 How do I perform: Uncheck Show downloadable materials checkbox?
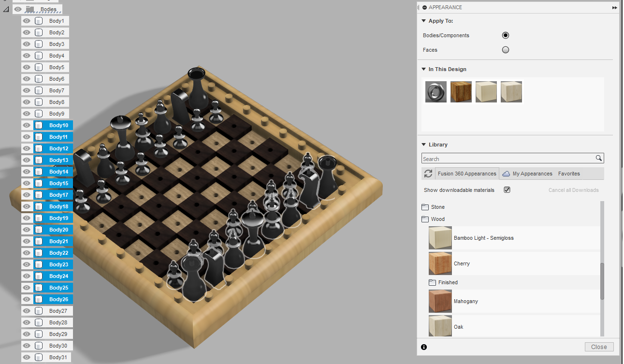tap(507, 190)
